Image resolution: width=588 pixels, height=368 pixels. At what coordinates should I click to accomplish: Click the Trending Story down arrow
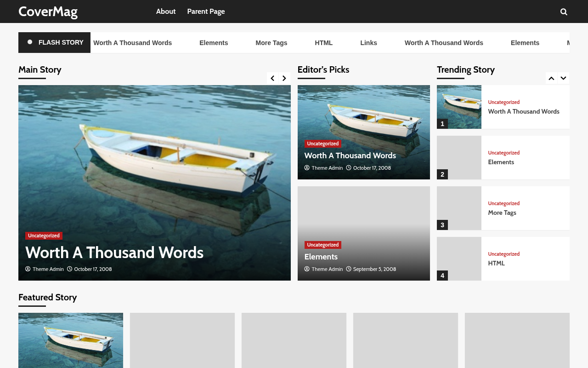[x=563, y=78]
